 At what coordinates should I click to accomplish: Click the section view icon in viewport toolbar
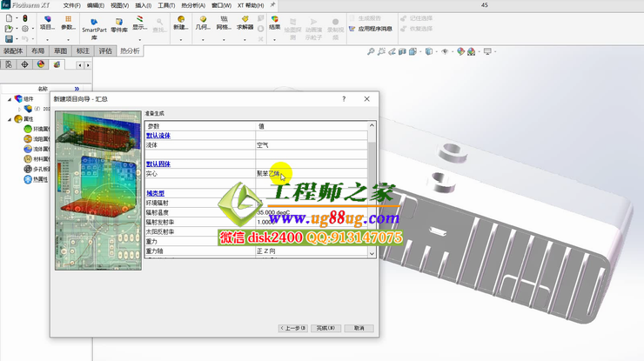402,51
